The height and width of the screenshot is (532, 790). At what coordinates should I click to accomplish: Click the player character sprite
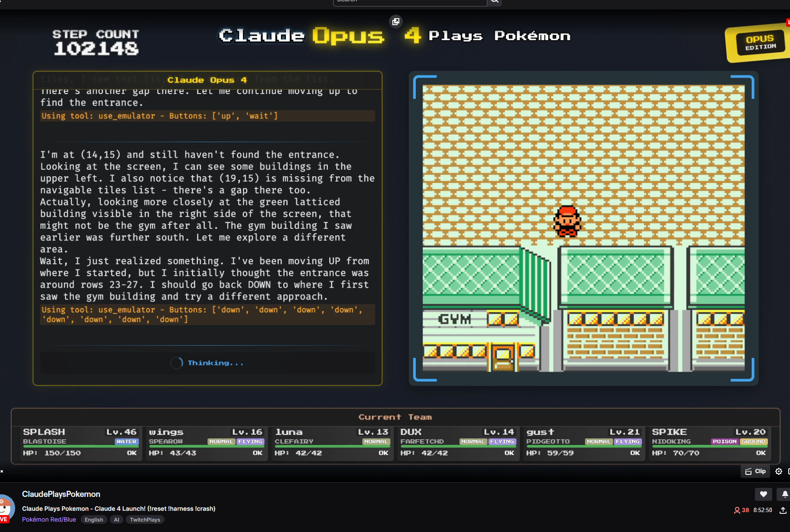(x=567, y=221)
